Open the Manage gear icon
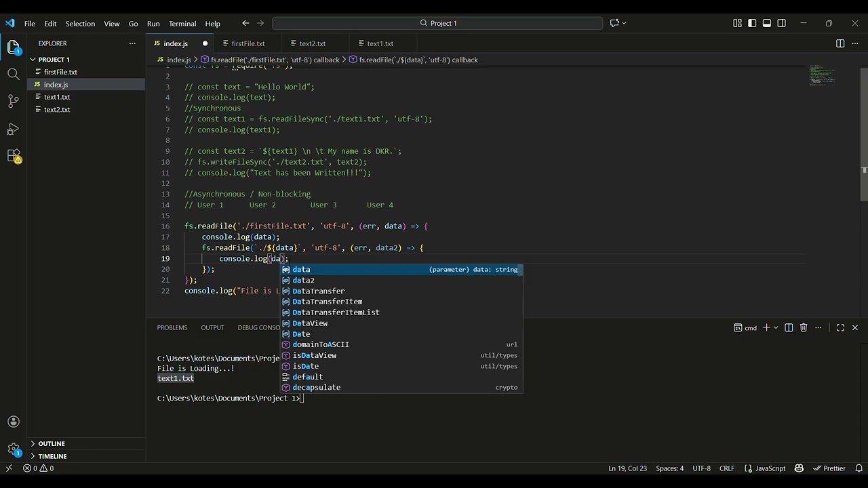 tap(14, 449)
